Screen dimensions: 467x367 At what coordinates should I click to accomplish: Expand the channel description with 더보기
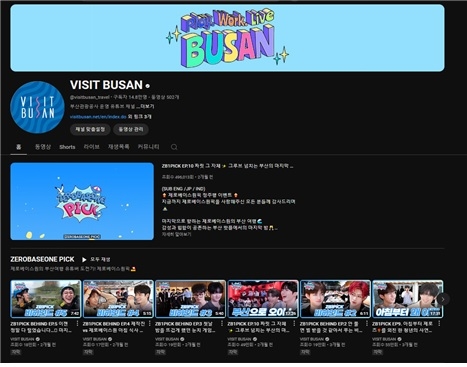point(147,107)
